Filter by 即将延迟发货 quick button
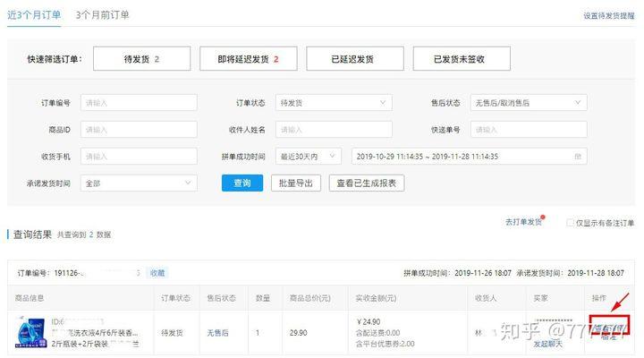This screenshot has width=644, height=358. (249, 59)
